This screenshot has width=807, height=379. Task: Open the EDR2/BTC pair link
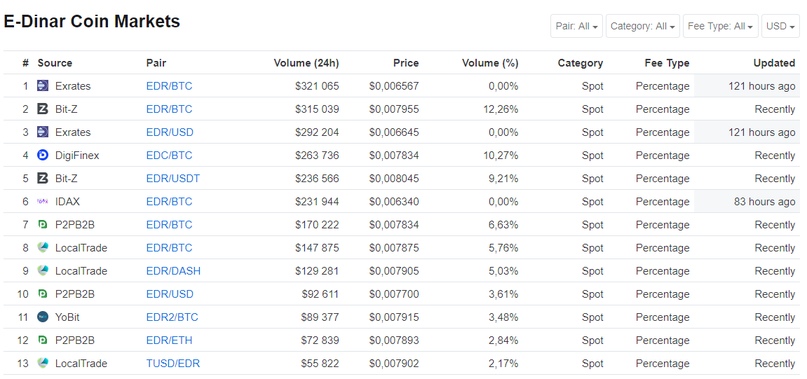pos(172,317)
